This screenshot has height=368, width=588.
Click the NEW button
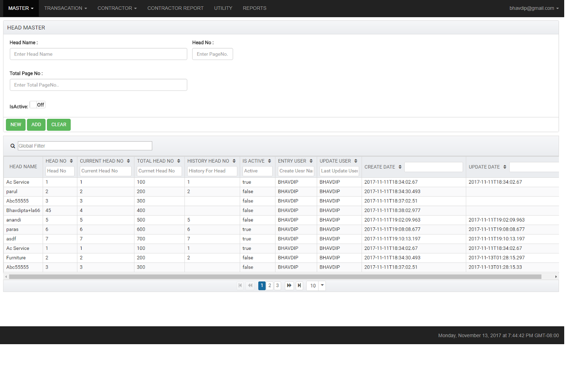tap(16, 125)
